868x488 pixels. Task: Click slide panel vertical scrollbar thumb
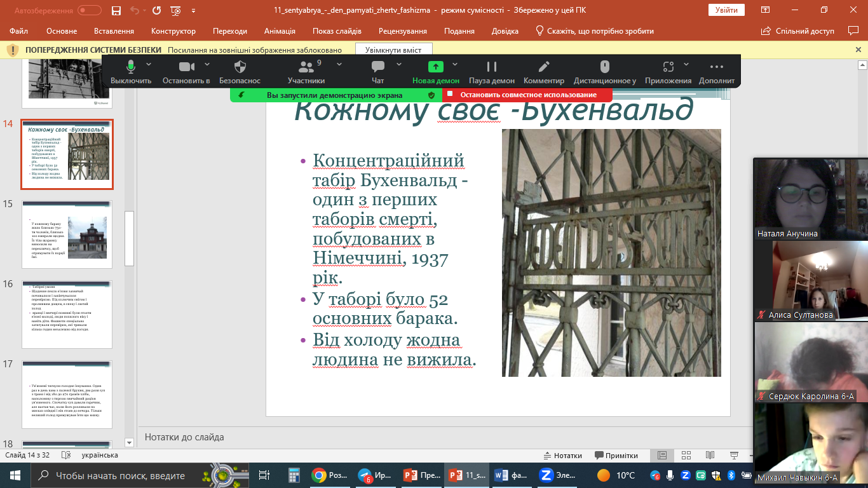point(130,239)
